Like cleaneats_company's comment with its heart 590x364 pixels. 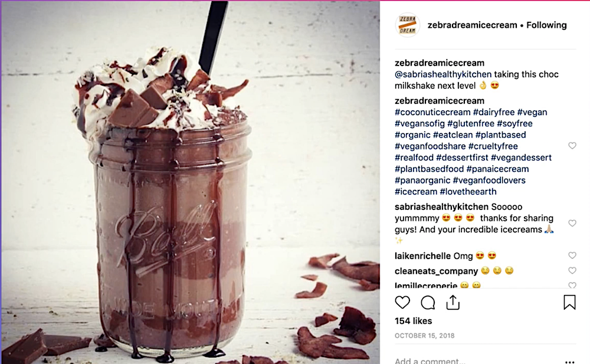[572, 271]
